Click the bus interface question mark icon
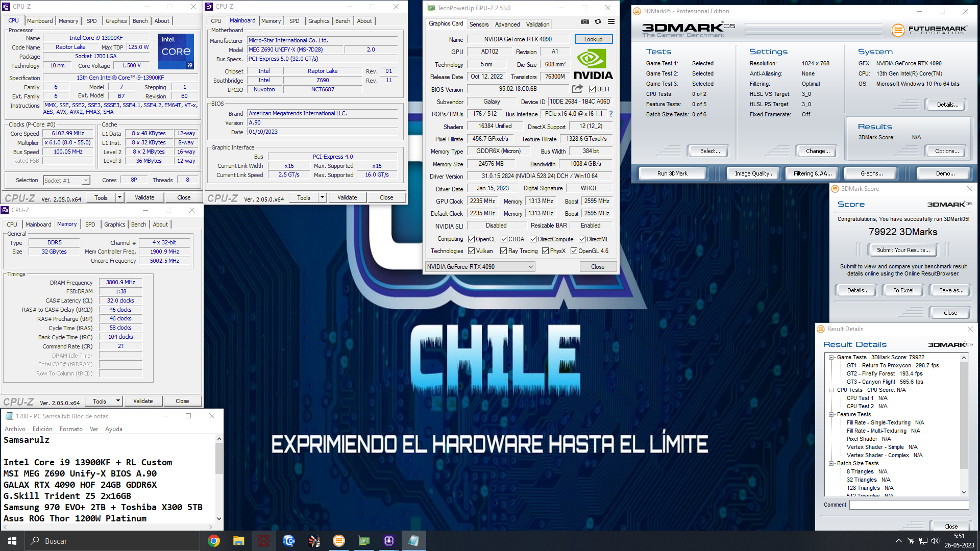This screenshot has height=551, width=980. pyautogui.click(x=610, y=114)
